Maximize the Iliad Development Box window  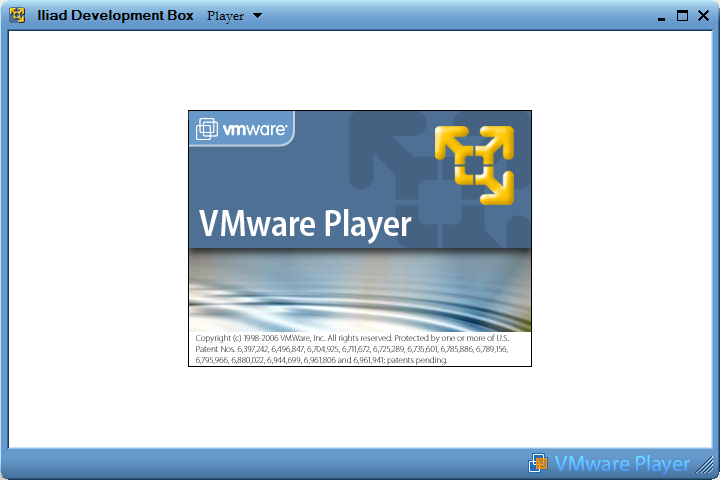[682, 16]
